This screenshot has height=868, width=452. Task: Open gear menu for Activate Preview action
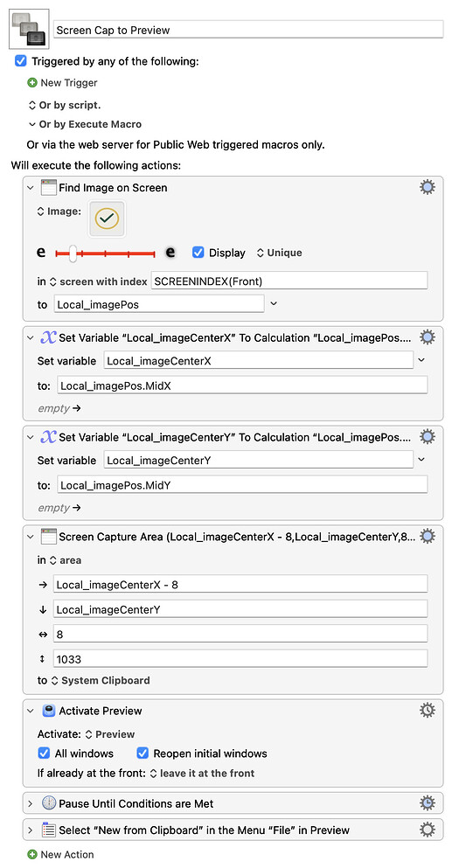pyautogui.click(x=427, y=711)
